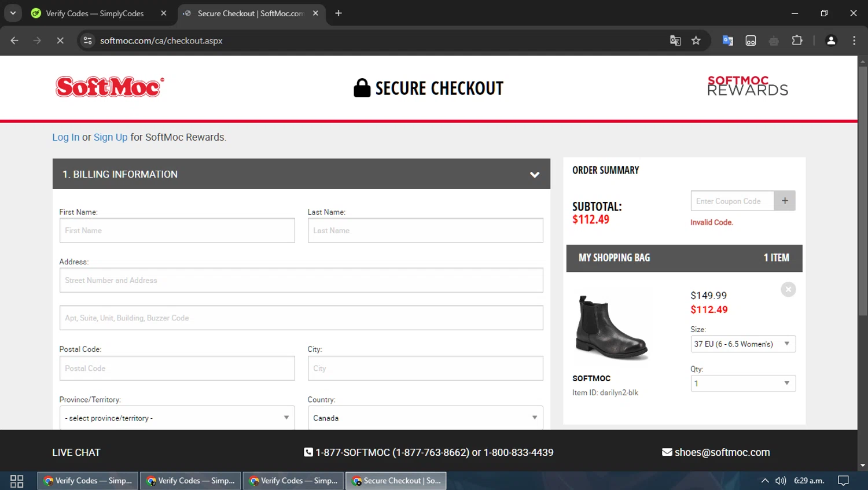868x490 pixels.
Task: Open the Country dropdown set to Canada
Action: [x=425, y=418]
